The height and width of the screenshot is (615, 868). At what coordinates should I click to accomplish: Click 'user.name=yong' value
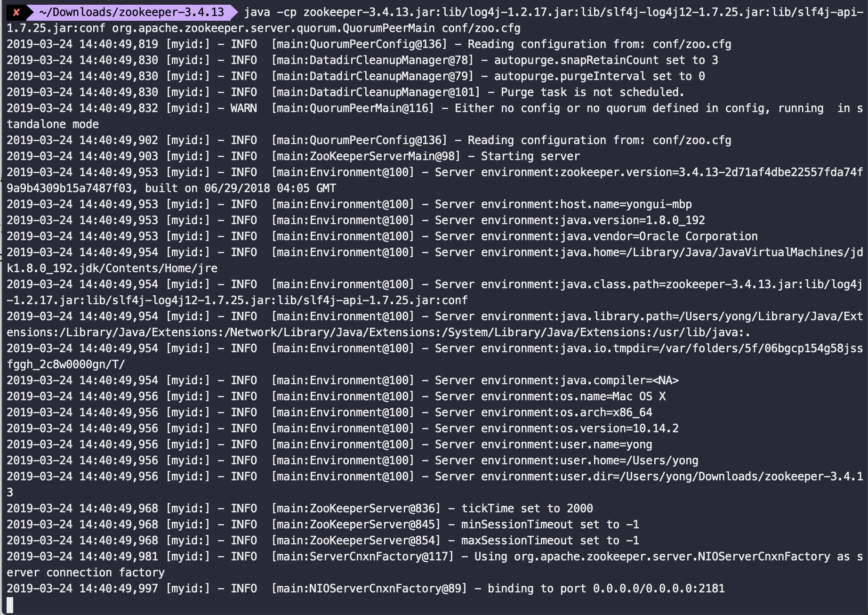[x=606, y=445]
